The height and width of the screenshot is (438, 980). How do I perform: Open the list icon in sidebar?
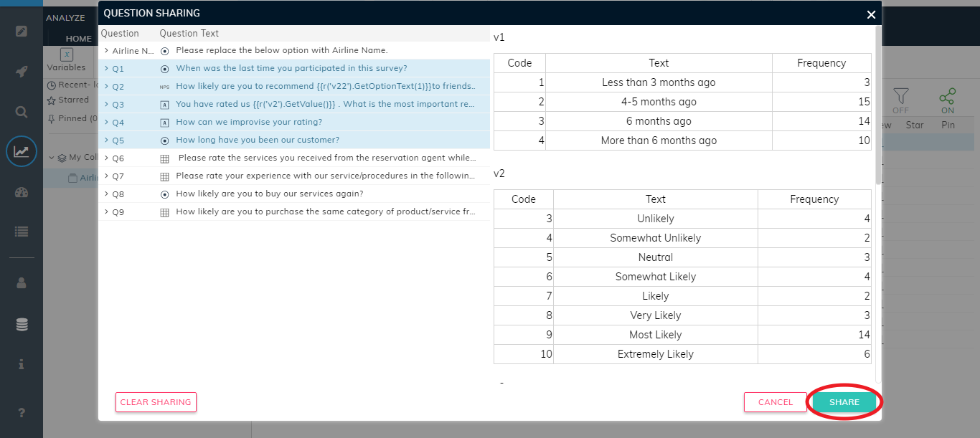(22, 232)
